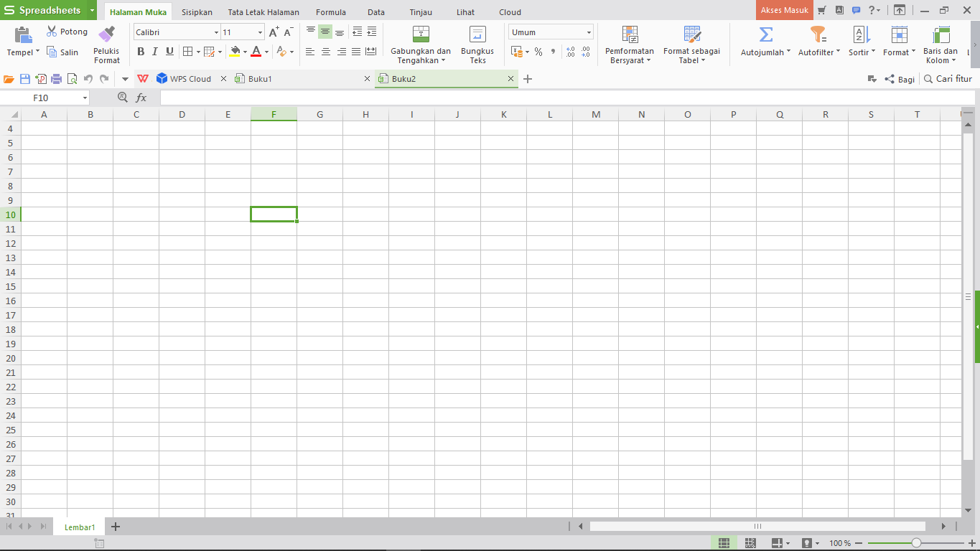Increase indent in the alignment group

pos(371,32)
